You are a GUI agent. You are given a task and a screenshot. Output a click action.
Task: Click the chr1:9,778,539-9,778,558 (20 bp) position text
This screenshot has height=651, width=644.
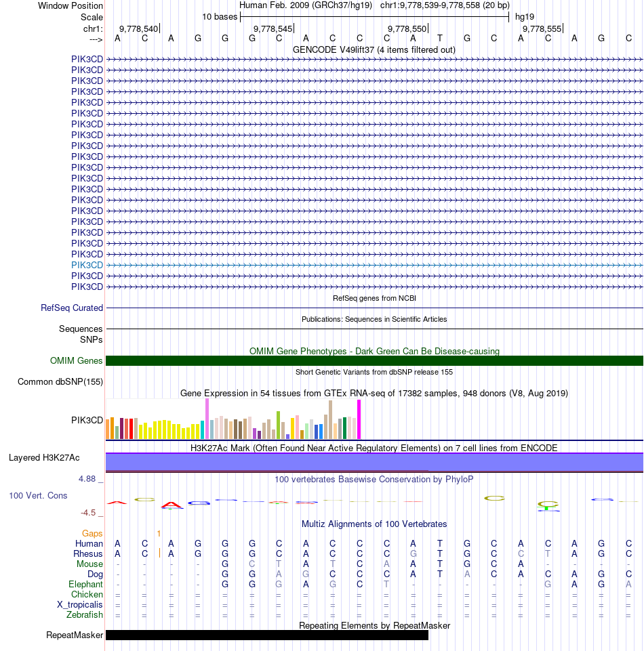coord(445,5)
